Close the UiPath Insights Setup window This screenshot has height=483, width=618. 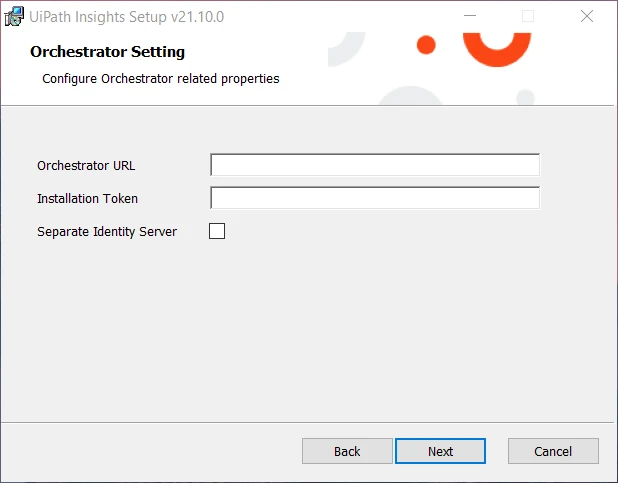click(x=587, y=16)
